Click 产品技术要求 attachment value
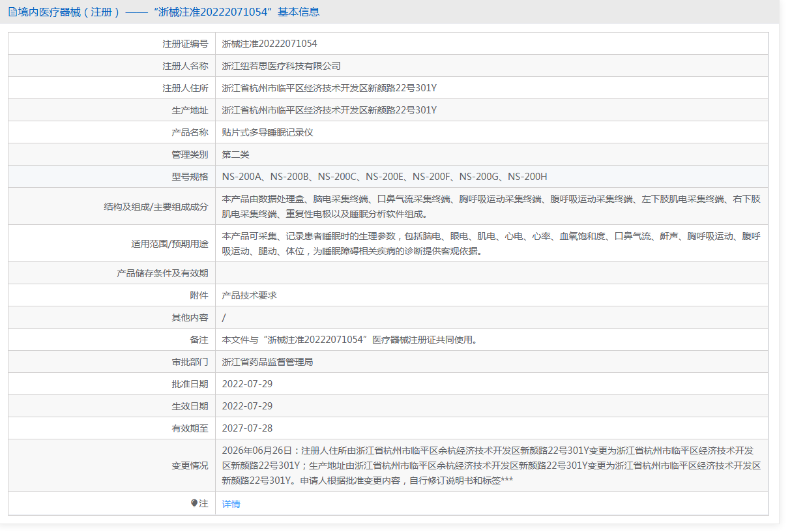 [250, 295]
